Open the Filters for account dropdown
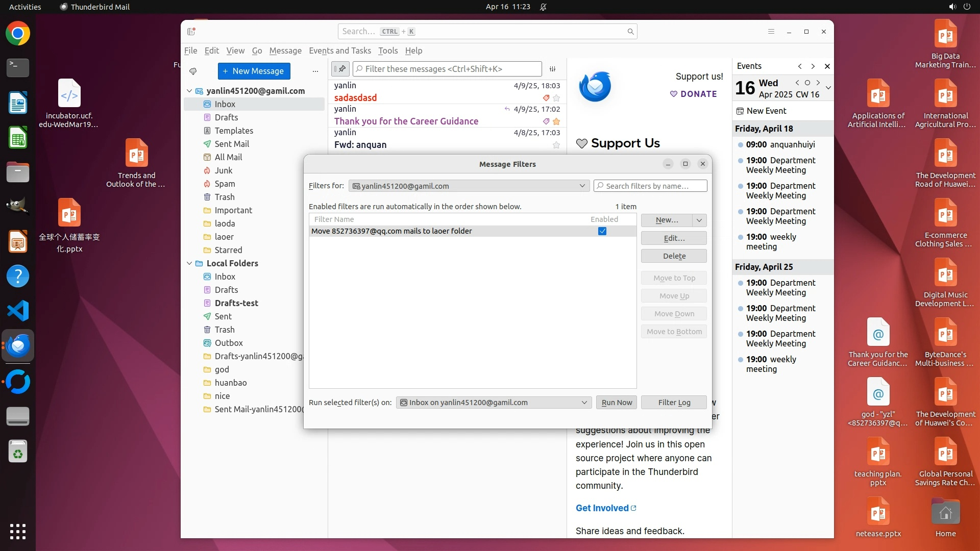This screenshot has width=980, height=551. coord(469,186)
